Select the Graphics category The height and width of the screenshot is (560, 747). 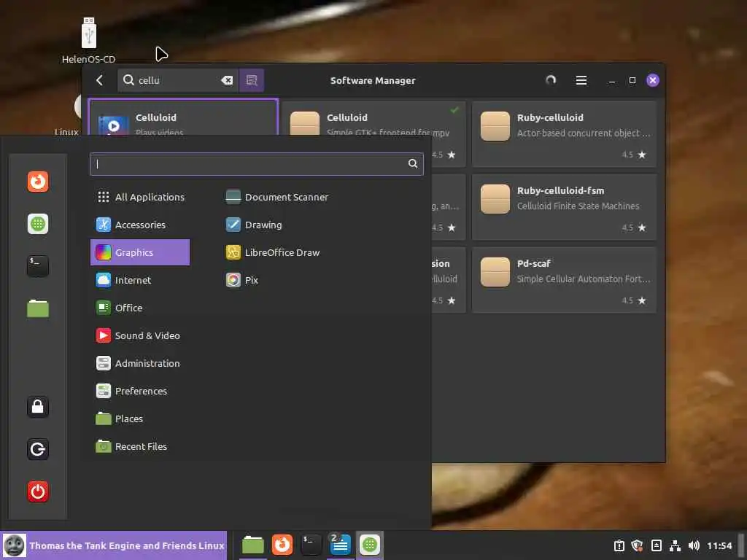[140, 252]
